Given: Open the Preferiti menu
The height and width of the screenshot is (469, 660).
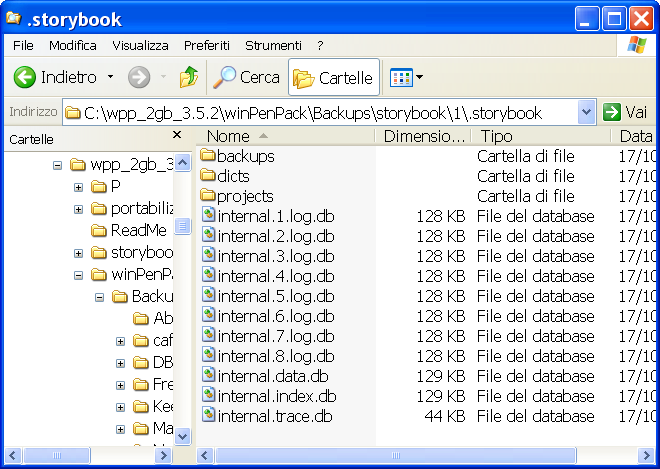Looking at the screenshot, I should tap(207, 45).
